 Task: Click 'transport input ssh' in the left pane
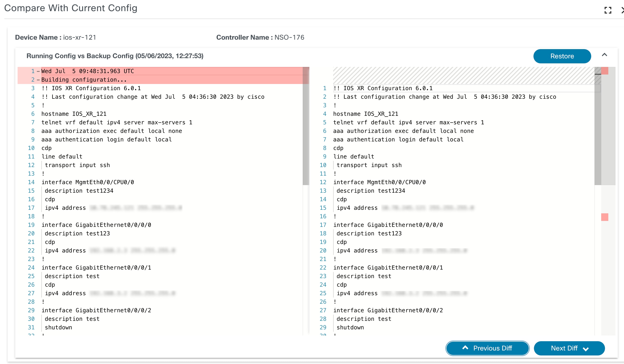77,165
